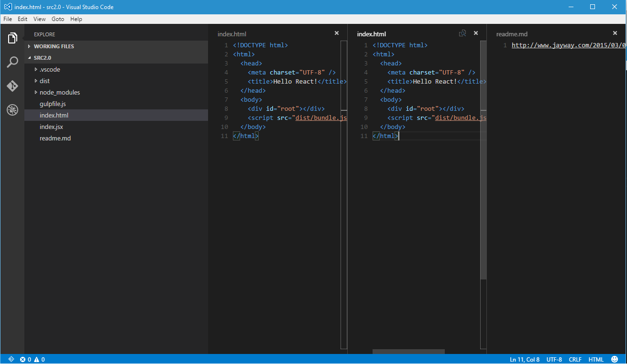Click the meta charset line in the active editor
This screenshot has height=364, width=627.
pyautogui.click(x=431, y=73)
